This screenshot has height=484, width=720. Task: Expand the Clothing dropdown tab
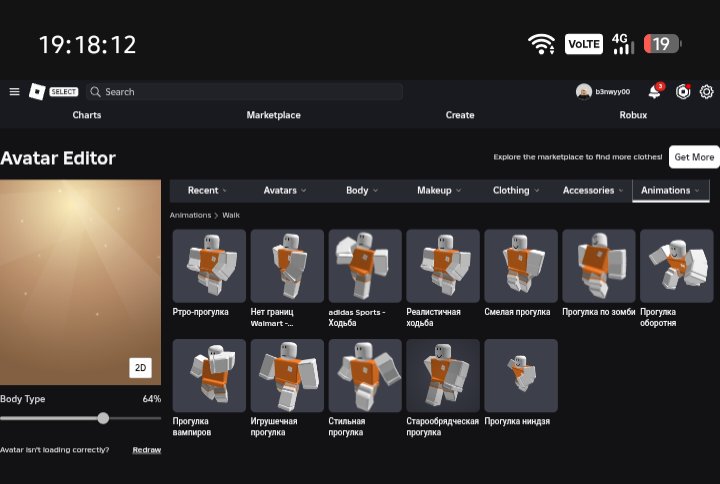[x=516, y=191]
